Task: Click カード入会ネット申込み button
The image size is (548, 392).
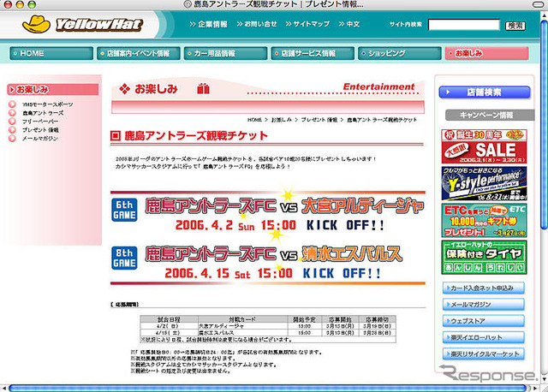Action: point(483,288)
